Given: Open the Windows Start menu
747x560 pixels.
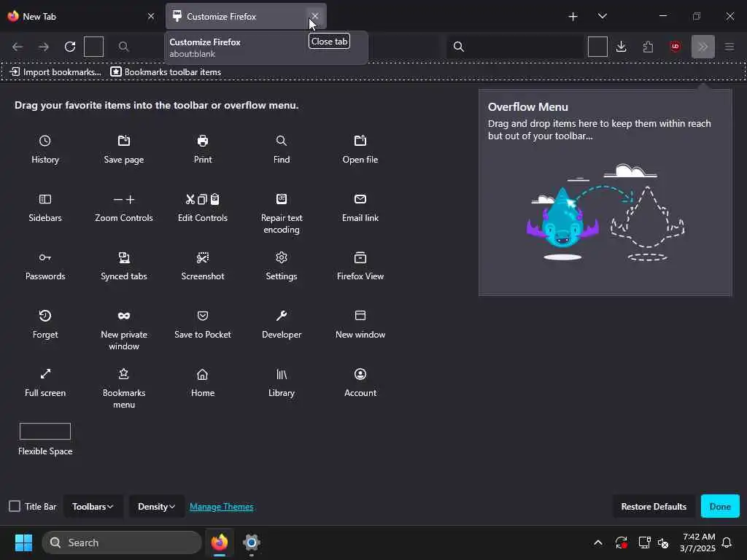Looking at the screenshot, I should pyautogui.click(x=24, y=542).
